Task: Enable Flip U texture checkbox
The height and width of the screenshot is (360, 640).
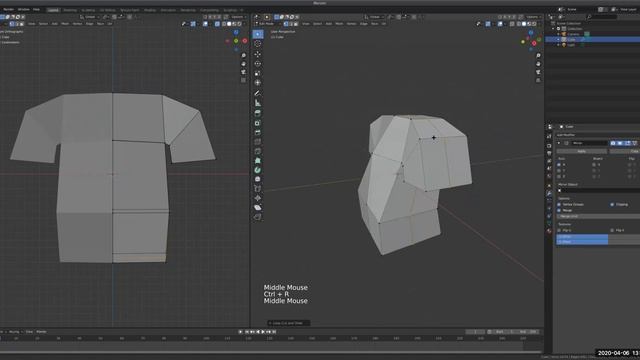Action: 559,231
